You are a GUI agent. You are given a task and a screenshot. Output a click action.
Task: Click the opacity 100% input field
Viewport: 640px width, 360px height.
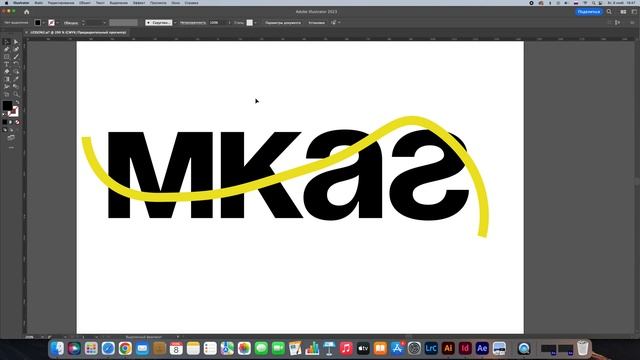217,22
